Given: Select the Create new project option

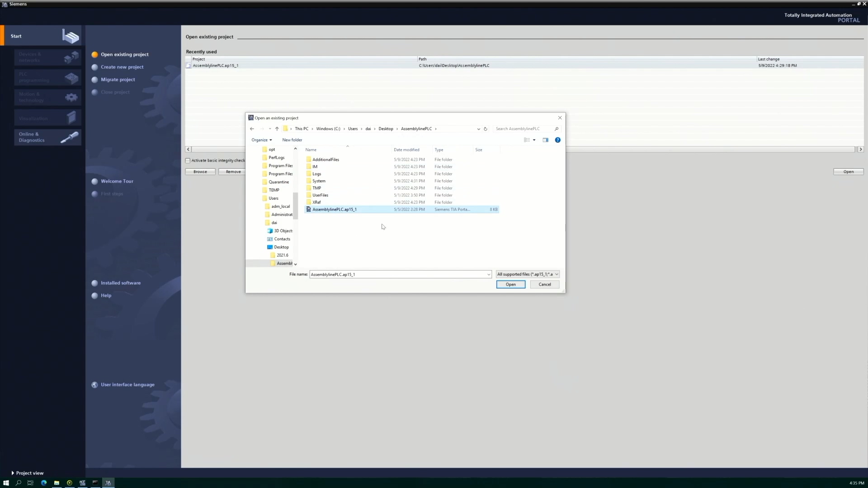Looking at the screenshot, I should [x=122, y=67].
